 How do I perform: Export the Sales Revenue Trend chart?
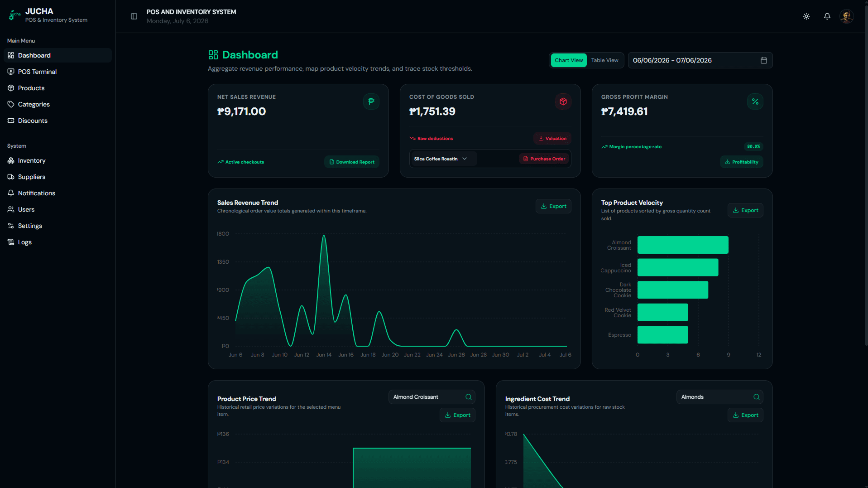pyautogui.click(x=553, y=206)
